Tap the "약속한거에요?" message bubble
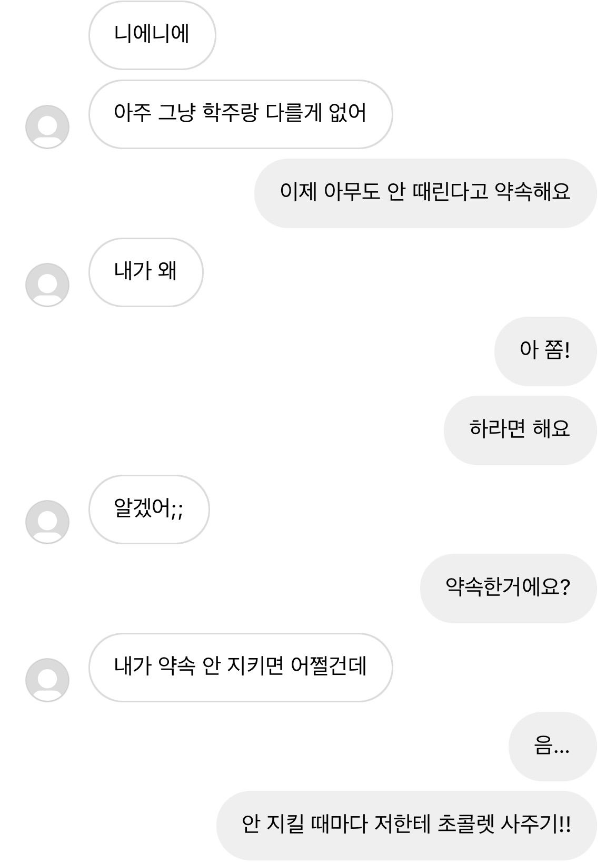616x862 pixels. (508, 589)
